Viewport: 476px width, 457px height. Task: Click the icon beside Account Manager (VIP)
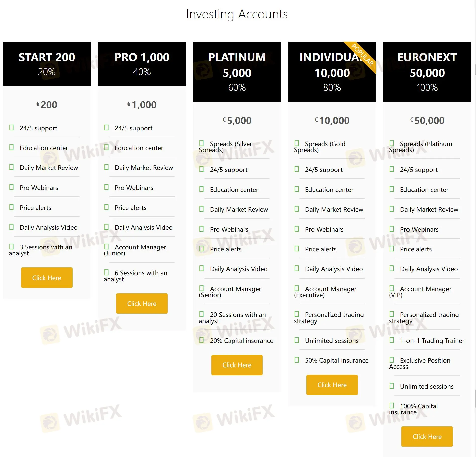tap(392, 288)
